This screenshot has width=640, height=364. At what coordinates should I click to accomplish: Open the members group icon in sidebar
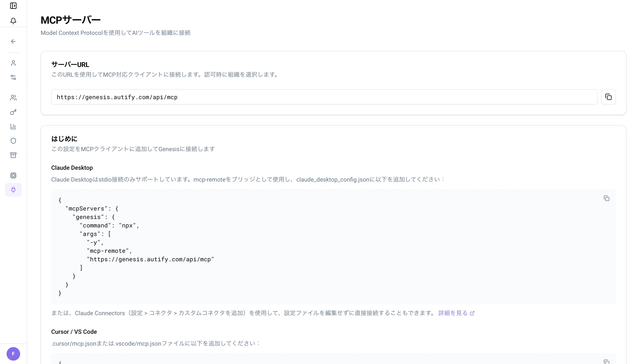click(x=13, y=97)
